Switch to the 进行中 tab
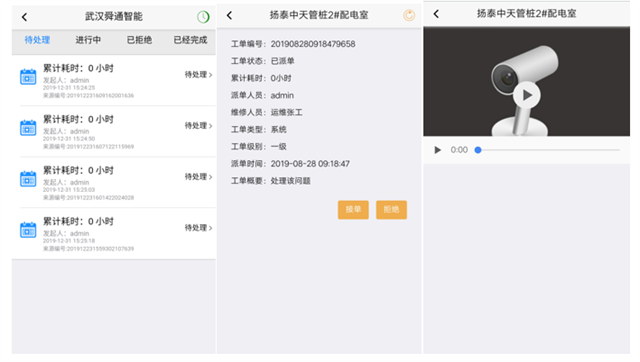This screenshot has height=362, width=640. pos(88,40)
